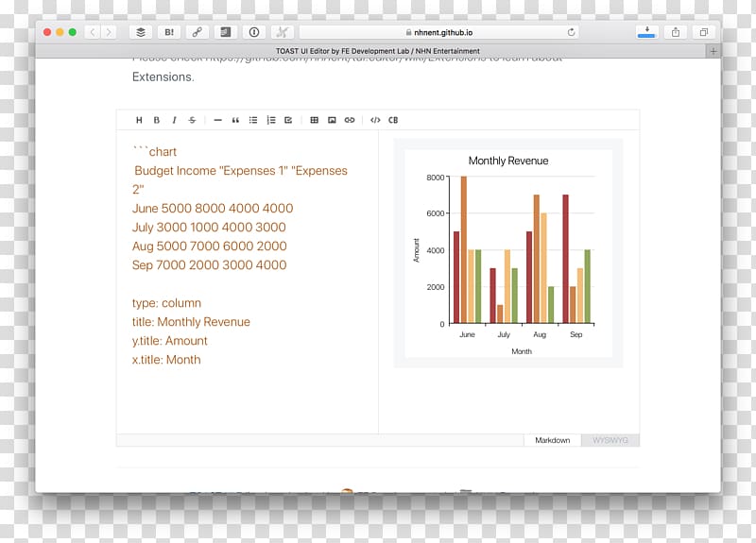Switch to WYSIWYG editing mode
Image resolution: width=756 pixels, height=543 pixels.
pos(610,440)
